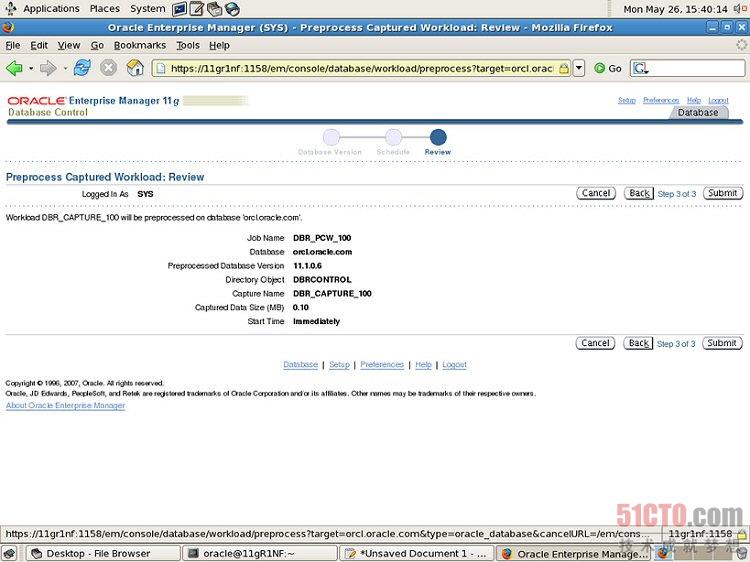Click the top wizard Back button

(x=639, y=193)
